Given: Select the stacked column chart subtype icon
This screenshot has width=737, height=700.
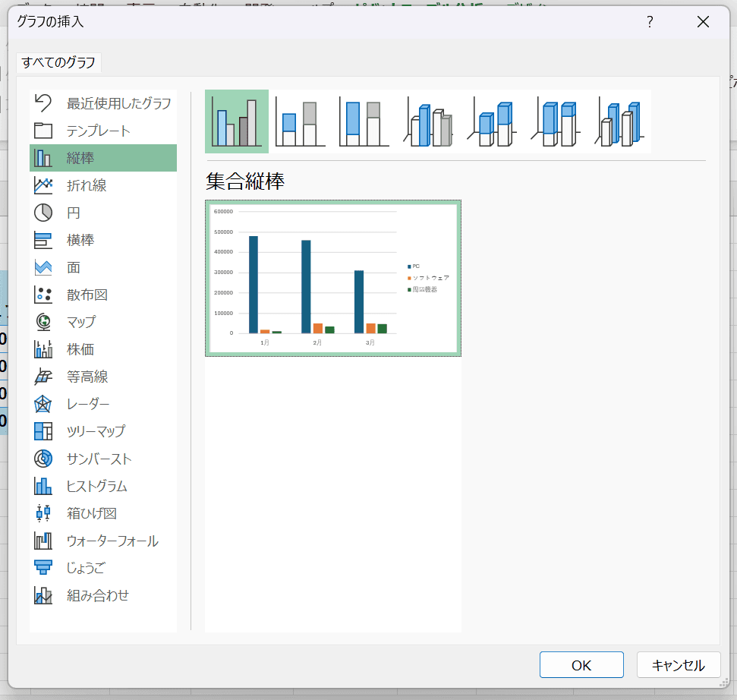Looking at the screenshot, I should [300, 121].
